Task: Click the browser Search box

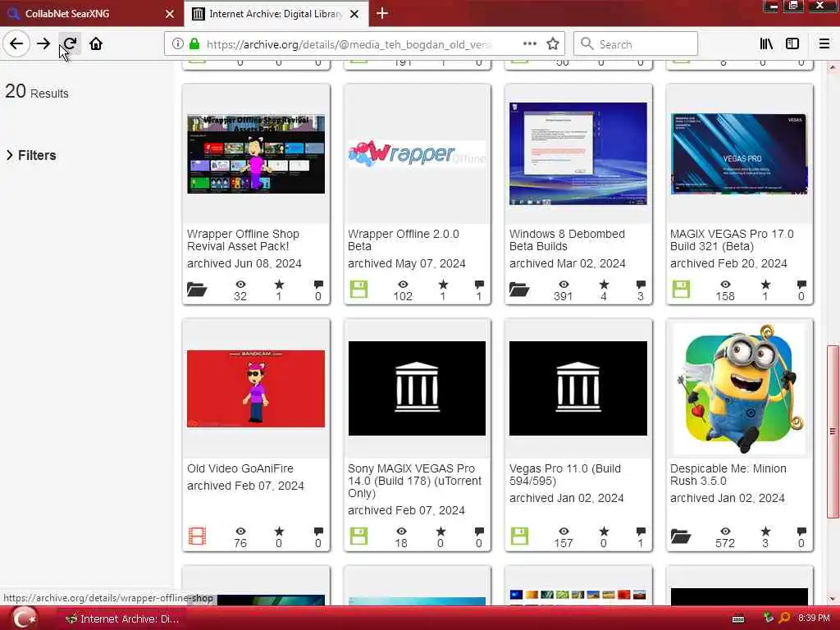Action: coord(636,44)
